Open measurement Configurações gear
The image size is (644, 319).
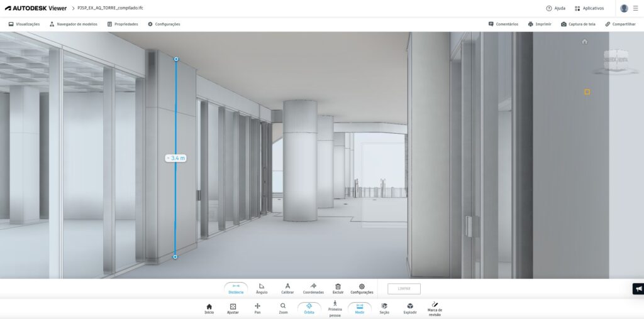coord(362,288)
